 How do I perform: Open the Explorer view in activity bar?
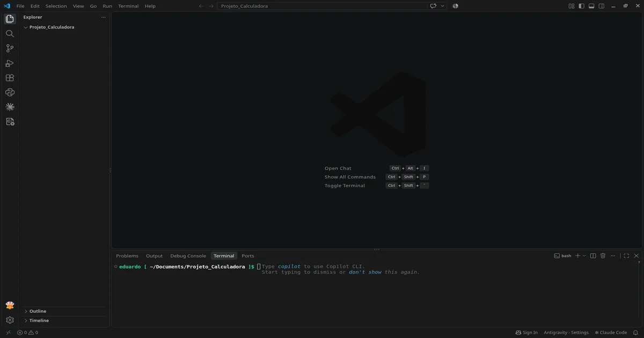coord(10,19)
